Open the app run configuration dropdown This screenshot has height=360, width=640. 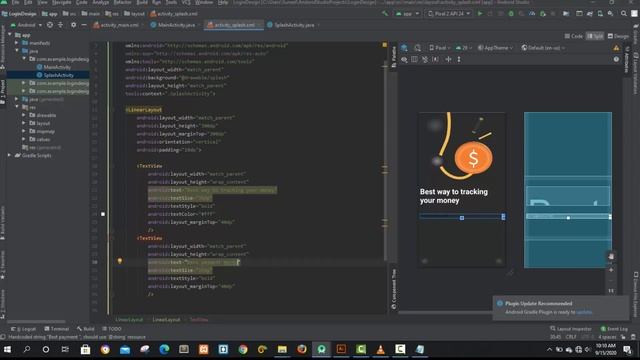(407, 13)
